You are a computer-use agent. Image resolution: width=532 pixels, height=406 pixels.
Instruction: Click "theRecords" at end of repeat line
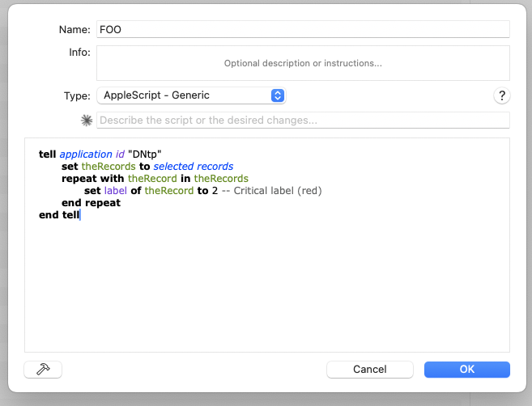point(220,178)
